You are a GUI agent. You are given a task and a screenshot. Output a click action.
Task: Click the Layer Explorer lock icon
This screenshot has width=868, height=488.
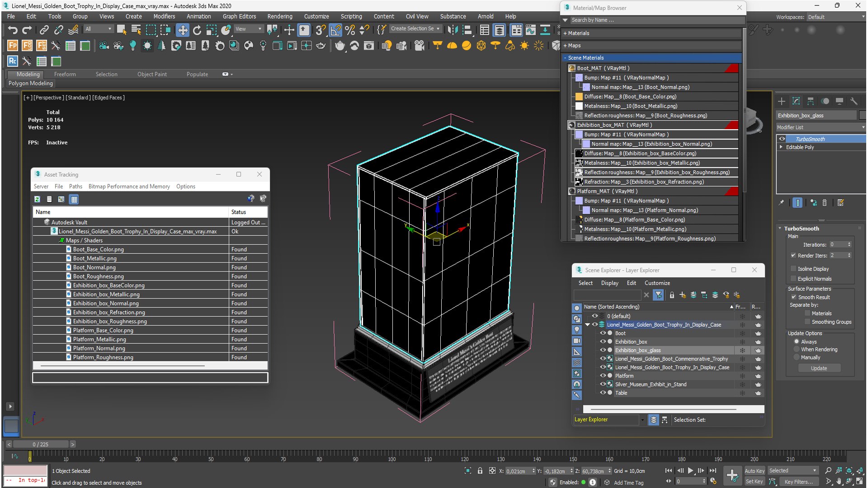(672, 295)
